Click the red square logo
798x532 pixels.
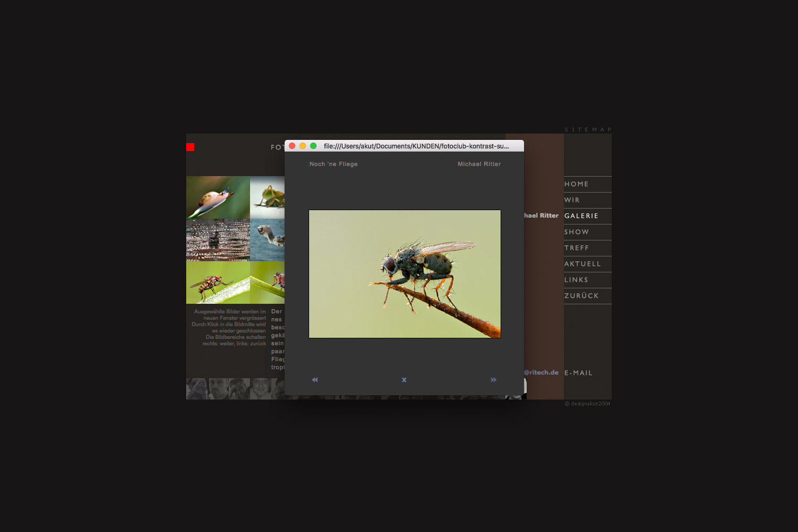190,147
